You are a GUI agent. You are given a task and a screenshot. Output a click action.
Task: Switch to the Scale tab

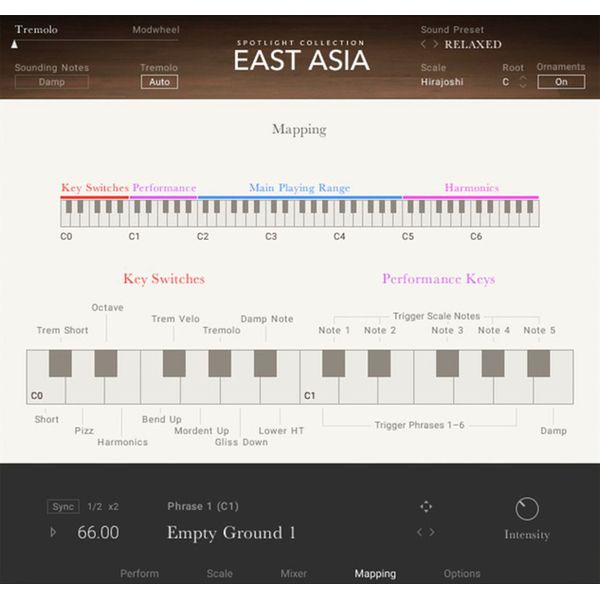tap(220, 573)
